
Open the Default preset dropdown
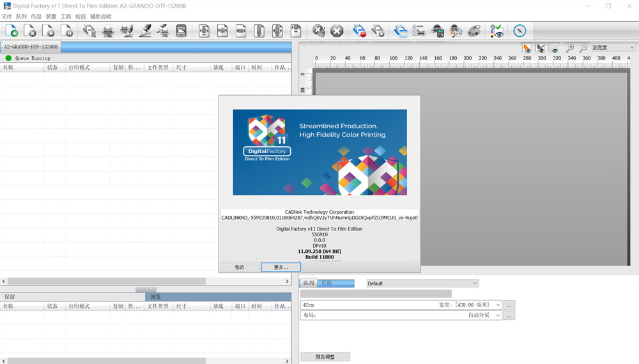pos(422,284)
